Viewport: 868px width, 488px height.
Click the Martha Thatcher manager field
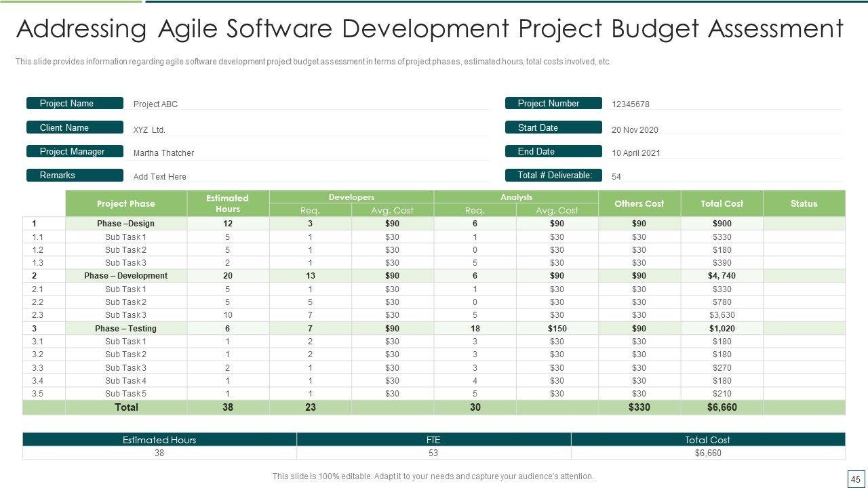(163, 153)
